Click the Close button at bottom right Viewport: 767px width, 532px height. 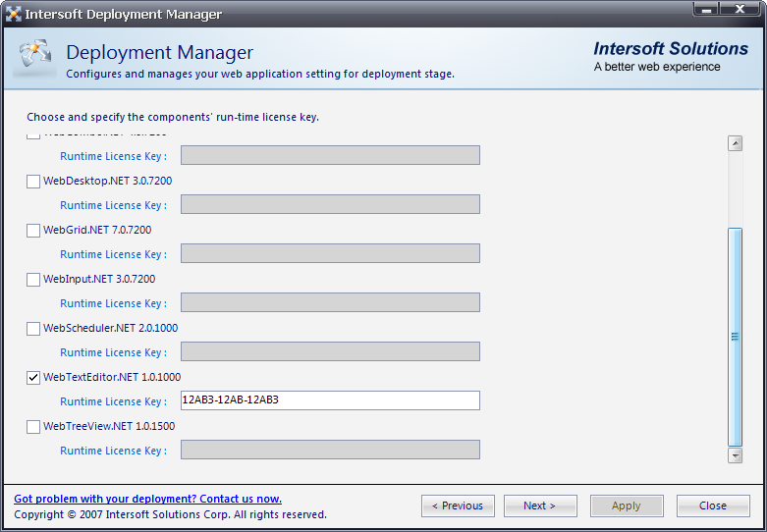713,505
